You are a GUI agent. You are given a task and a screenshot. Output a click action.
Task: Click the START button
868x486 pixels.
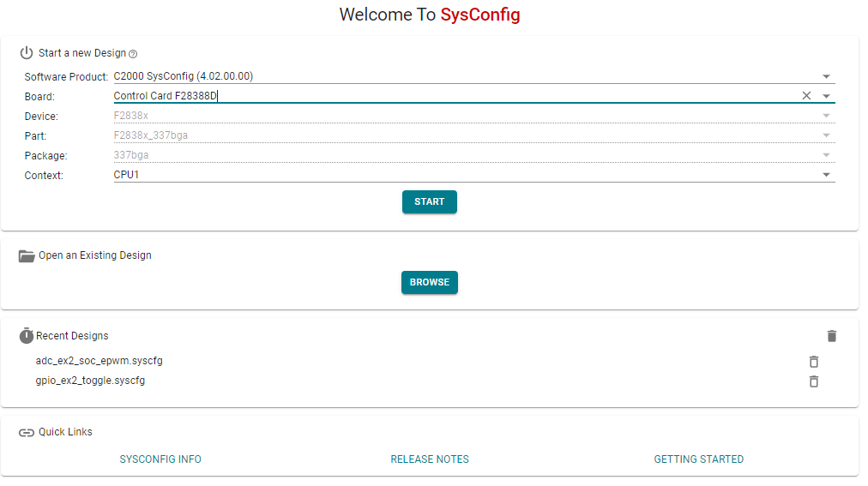click(430, 201)
